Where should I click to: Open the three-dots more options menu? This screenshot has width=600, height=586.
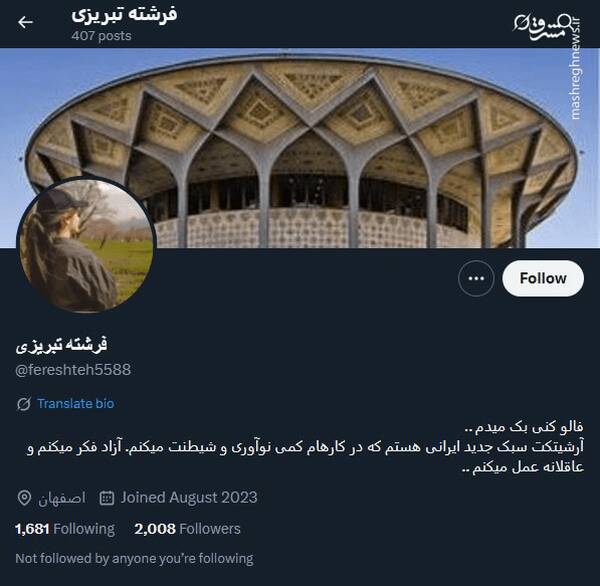pyautogui.click(x=476, y=278)
